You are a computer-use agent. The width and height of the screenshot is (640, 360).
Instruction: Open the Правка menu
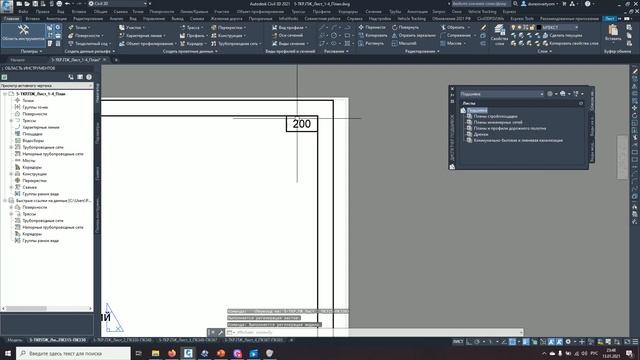[x=42, y=12]
